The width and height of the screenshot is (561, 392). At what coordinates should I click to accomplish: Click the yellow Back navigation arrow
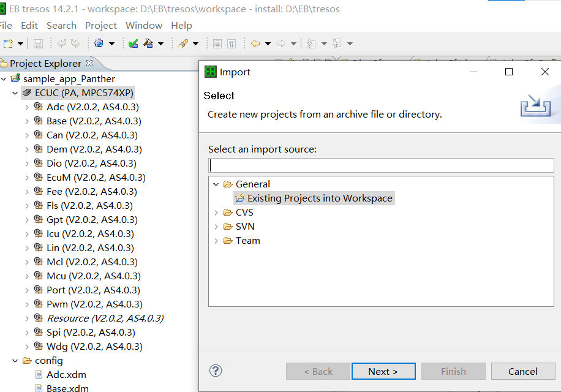(255, 43)
